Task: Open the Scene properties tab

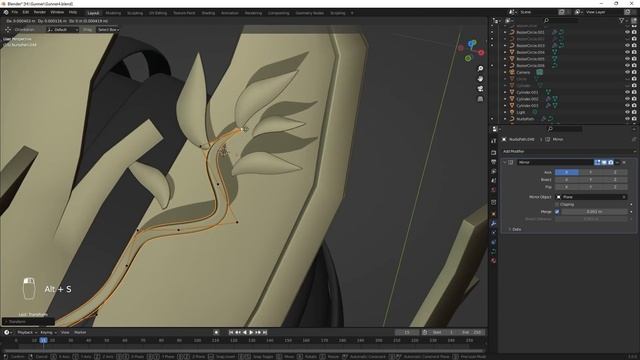Action: pyautogui.click(x=493, y=181)
